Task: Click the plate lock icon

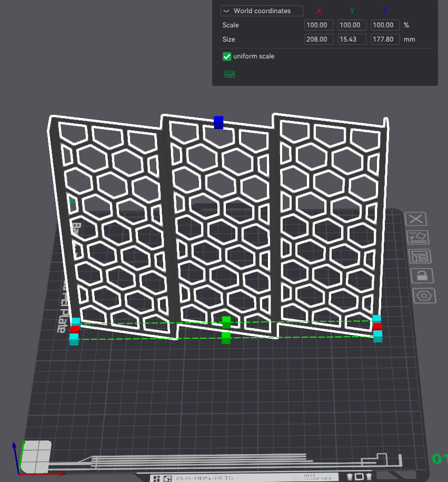Action: click(422, 276)
